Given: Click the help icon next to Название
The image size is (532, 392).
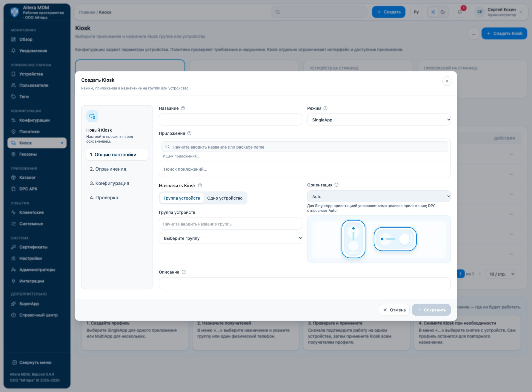Looking at the screenshot, I should 183,108.
